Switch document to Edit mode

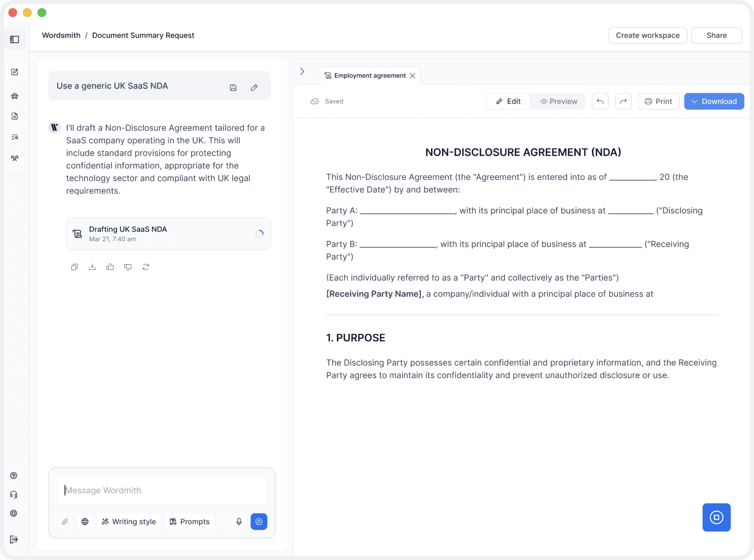(x=508, y=102)
